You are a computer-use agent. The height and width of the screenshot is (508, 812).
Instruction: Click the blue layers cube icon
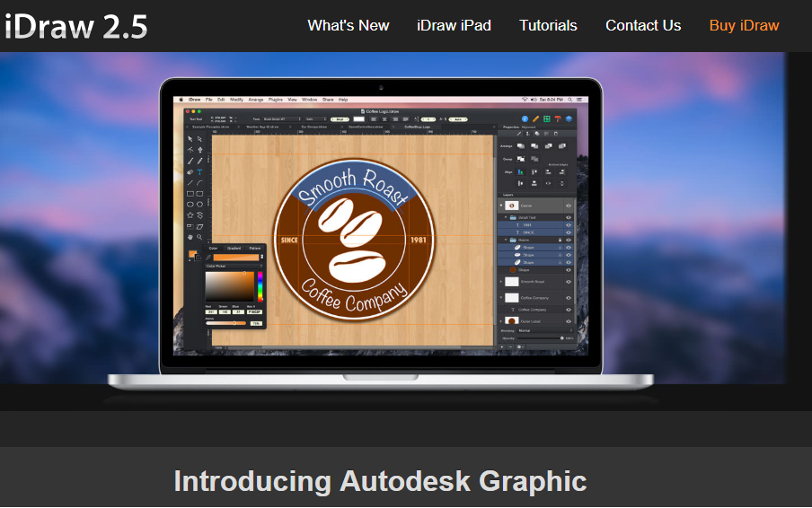tap(569, 119)
